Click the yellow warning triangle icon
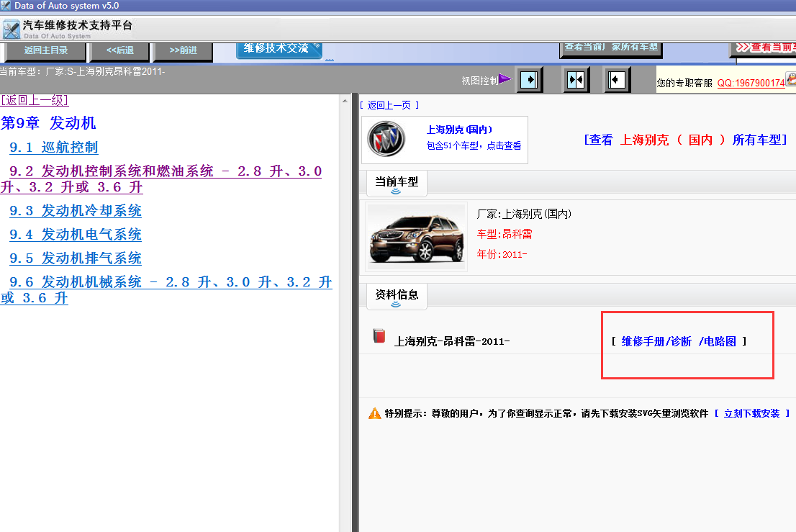Screen dimensions: 796x532 coord(374,413)
